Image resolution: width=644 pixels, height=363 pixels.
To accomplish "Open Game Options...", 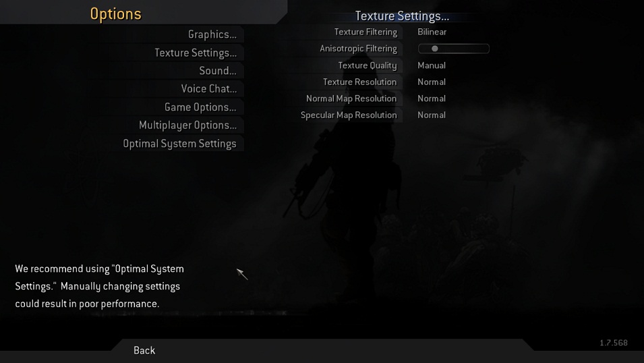I will pyautogui.click(x=200, y=107).
